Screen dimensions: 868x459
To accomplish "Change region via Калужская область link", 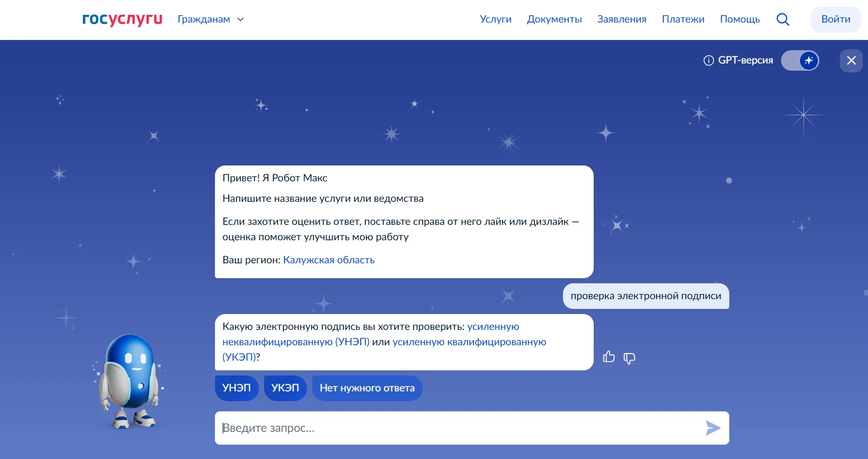I will pos(329,260).
